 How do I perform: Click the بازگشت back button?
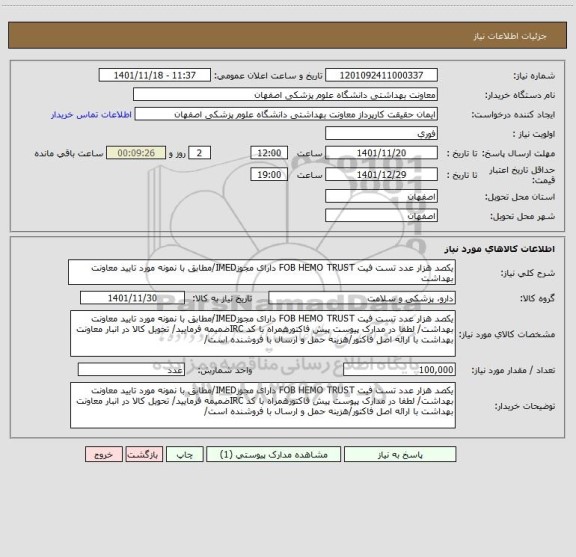pyautogui.click(x=144, y=454)
